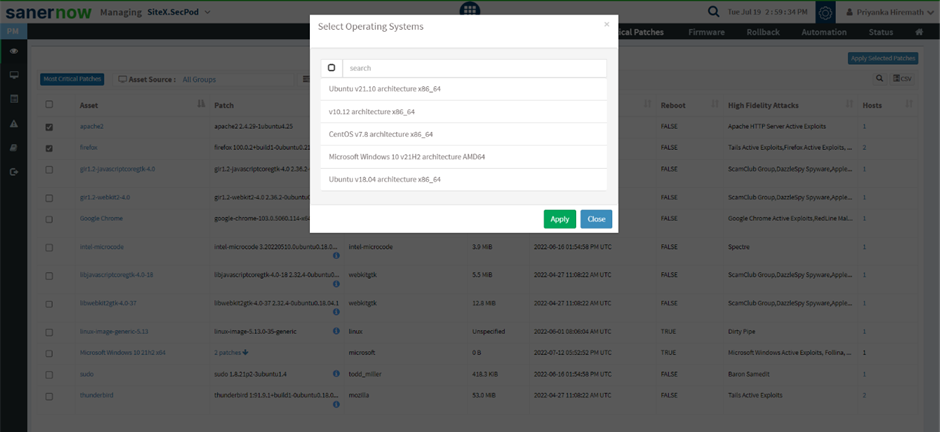Open the eye visibility icon in sidebar
Viewport: 940px width, 432px height.
14,52
